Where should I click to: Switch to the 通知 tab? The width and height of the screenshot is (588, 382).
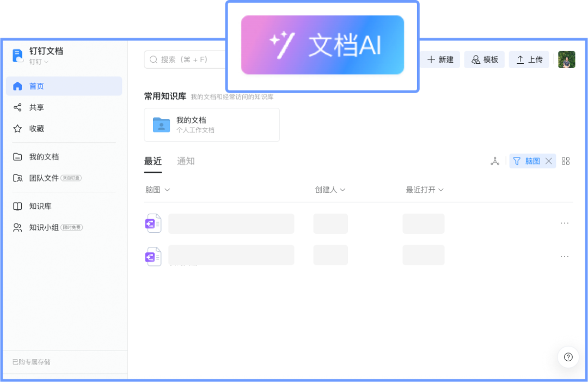tap(186, 161)
